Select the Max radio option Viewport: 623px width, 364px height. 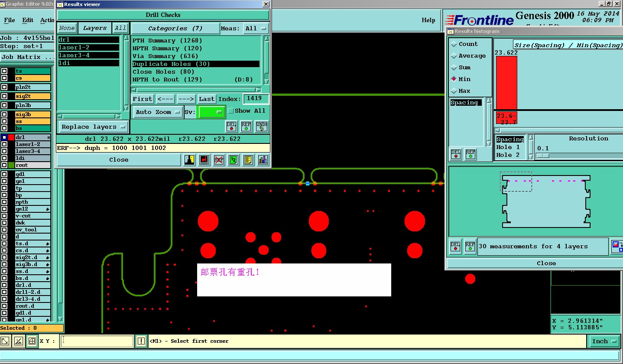(454, 91)
